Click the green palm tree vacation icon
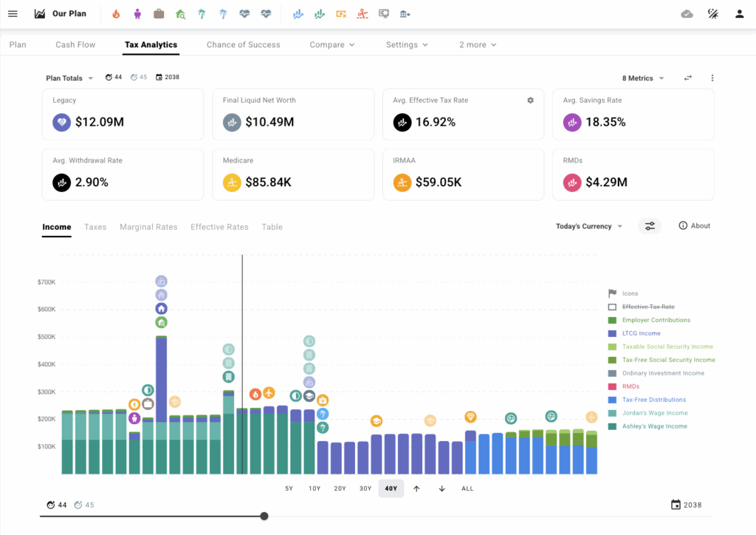756x535 pixels. (x=203, y=13)
